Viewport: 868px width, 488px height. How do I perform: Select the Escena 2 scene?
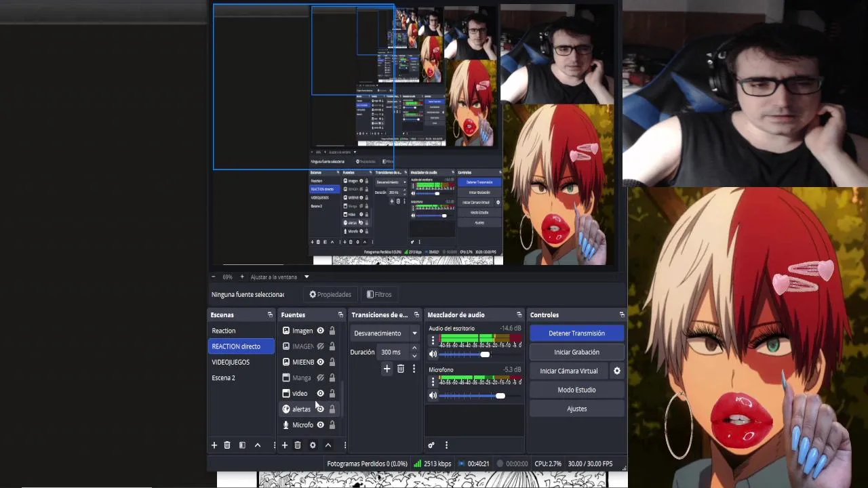tap(242, 378)
